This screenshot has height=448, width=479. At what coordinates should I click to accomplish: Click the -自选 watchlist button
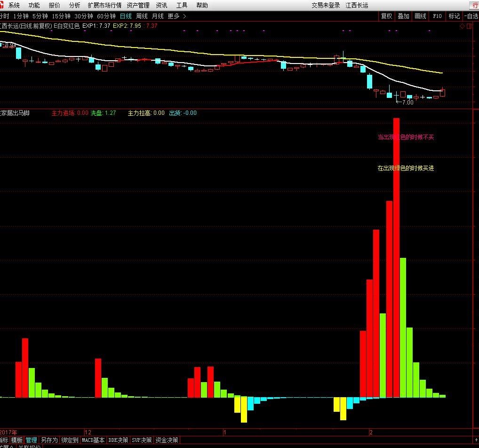coord(471,16)
